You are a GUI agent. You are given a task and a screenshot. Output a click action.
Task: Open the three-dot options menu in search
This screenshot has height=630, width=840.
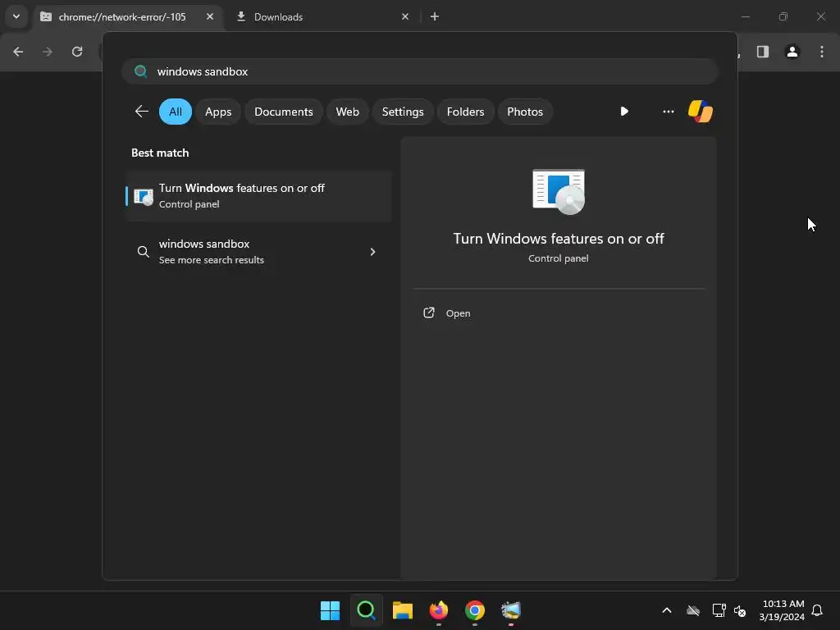pyautogui.click(x=668, y=112)
